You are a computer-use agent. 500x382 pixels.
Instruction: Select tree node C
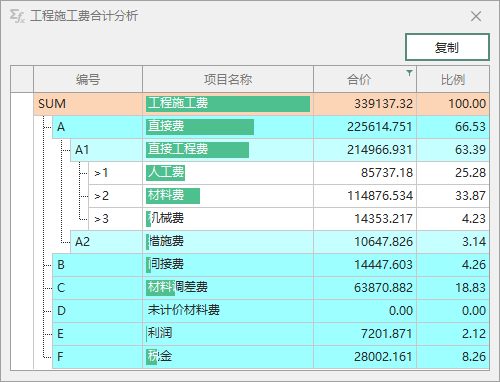point(97,288)
